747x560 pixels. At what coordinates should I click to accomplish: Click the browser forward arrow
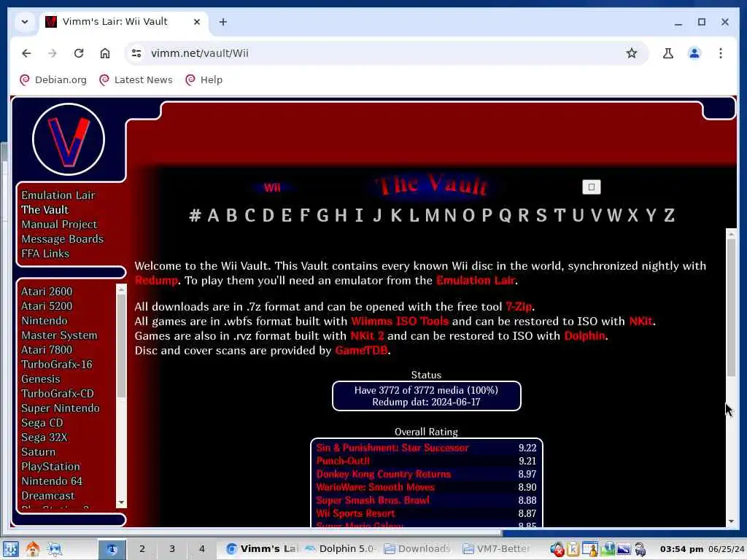pos(53,53)
